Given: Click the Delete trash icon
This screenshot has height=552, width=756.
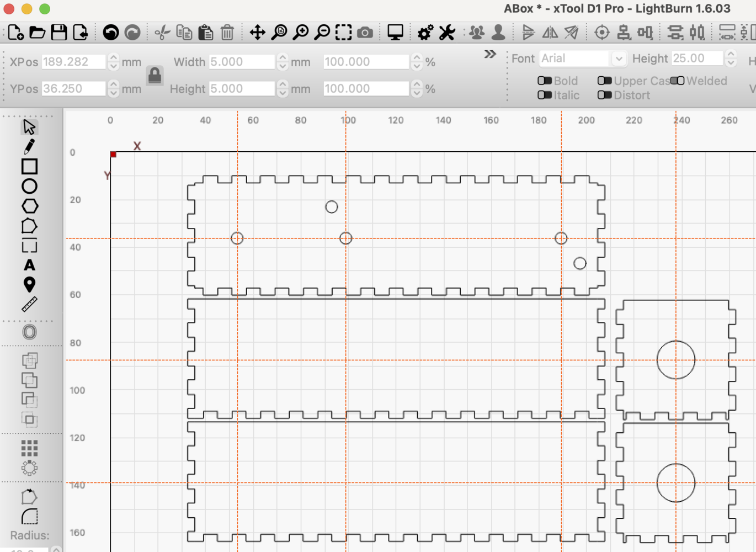Looking at the screenshot, I should point(227,33).
